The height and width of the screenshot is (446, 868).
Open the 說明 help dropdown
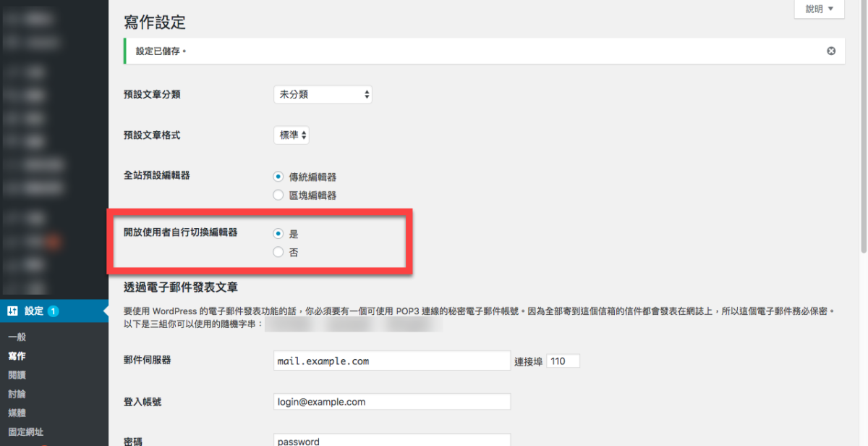pyautogui.click(x=820, y=9)
